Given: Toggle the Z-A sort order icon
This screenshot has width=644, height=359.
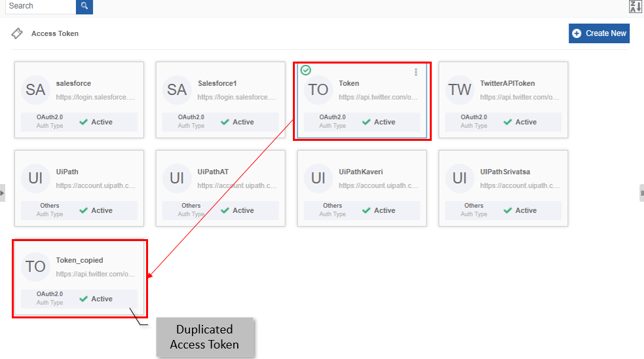Looking at the screenshot, I should [x=635, y=7].
